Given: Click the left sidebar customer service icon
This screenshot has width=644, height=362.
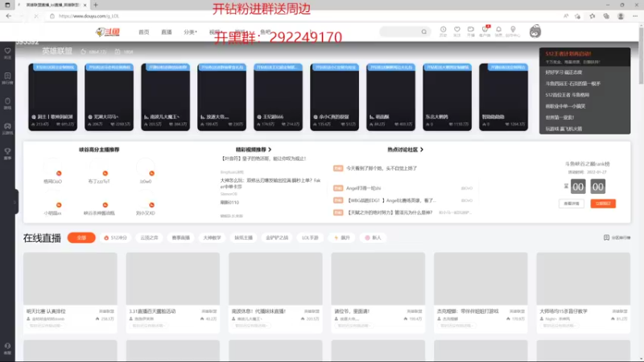Looking at the screenshot, I should click(x=7, y=348).
